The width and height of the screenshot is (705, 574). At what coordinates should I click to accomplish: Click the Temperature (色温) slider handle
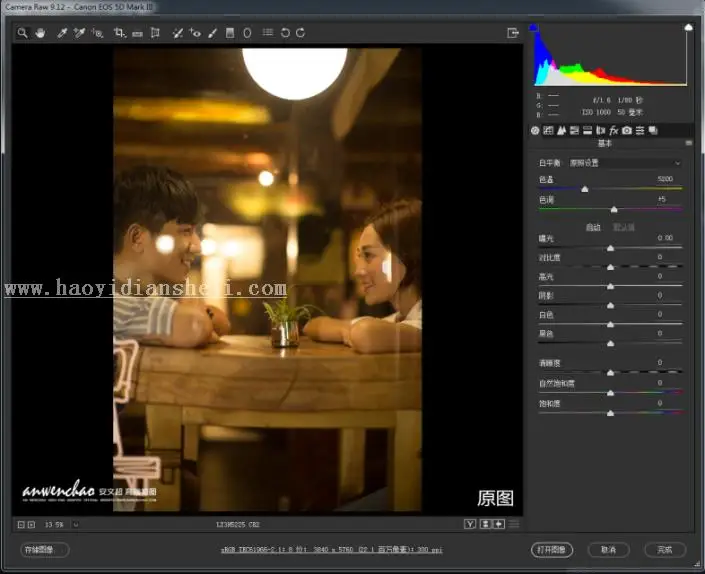pyautogui.click(x=585, y=189)
